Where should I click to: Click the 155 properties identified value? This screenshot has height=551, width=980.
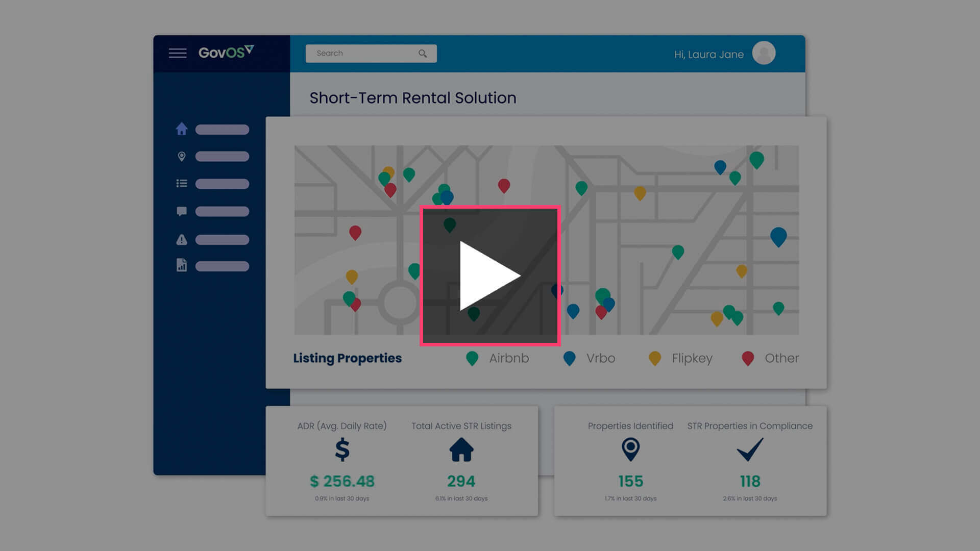tap(631, 481)
